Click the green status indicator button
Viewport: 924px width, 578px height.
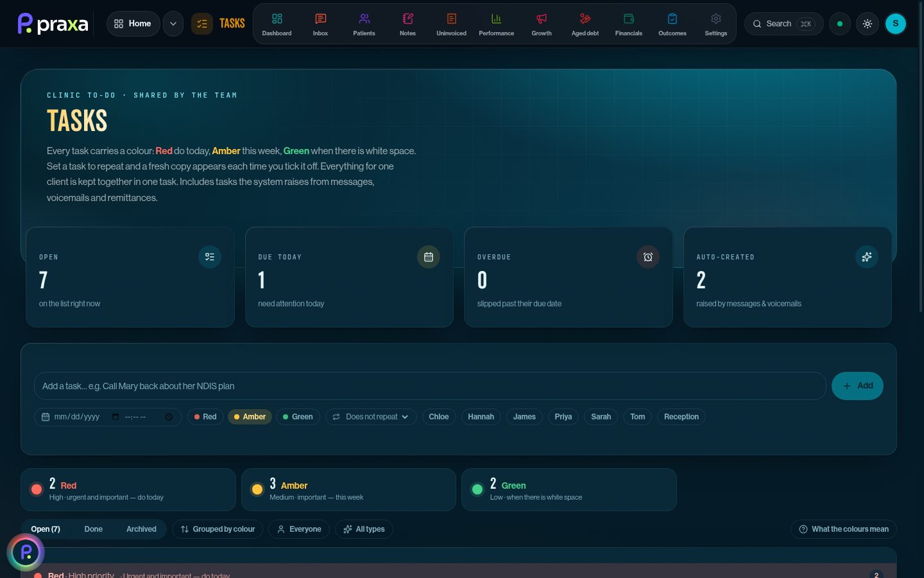pos(840,24)
